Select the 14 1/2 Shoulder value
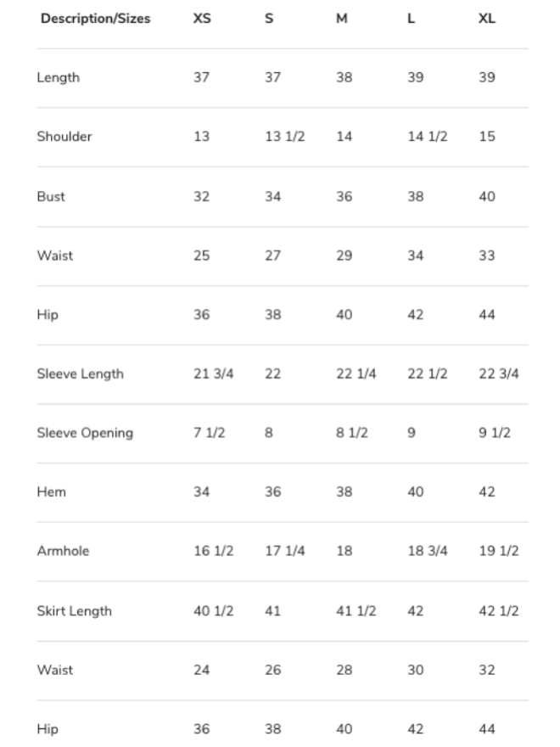 tap(427, 137)
